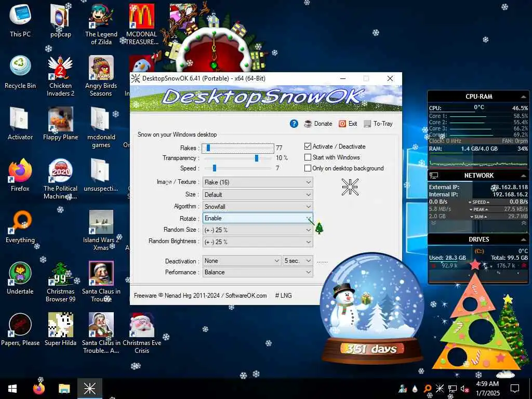
Task: Open the notification center icon
Action: pos(515,388)
